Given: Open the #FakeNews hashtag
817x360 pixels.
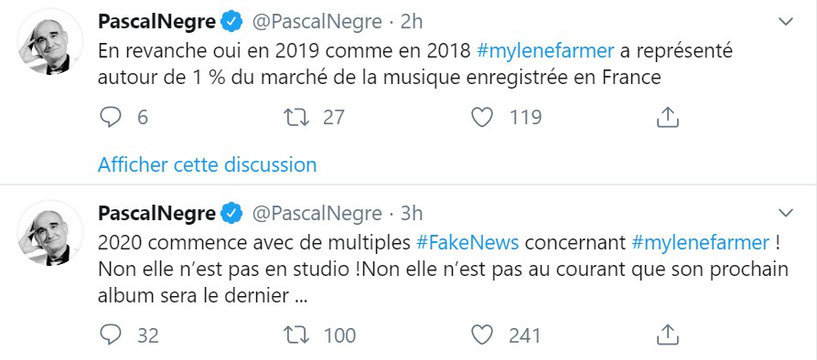Looking at the screenshot, I should pyautogui.click(x=468, y=243).
